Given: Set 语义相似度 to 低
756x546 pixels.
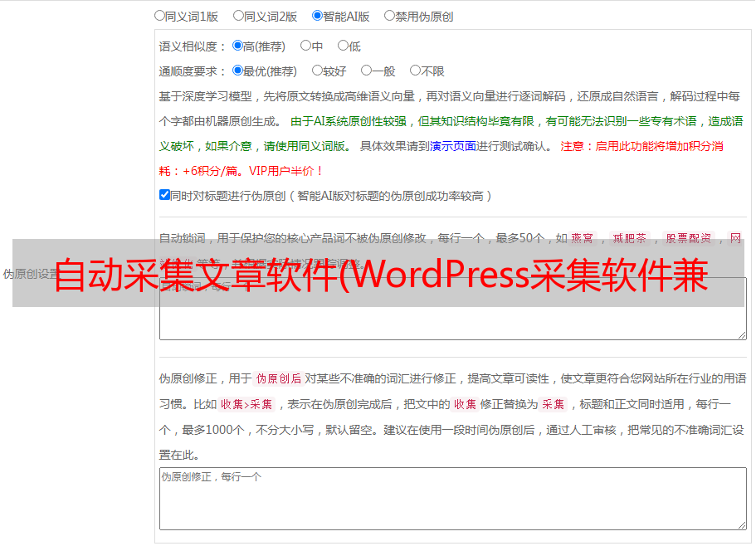Looking at the screenshot, I should click(x=342, y=46).
